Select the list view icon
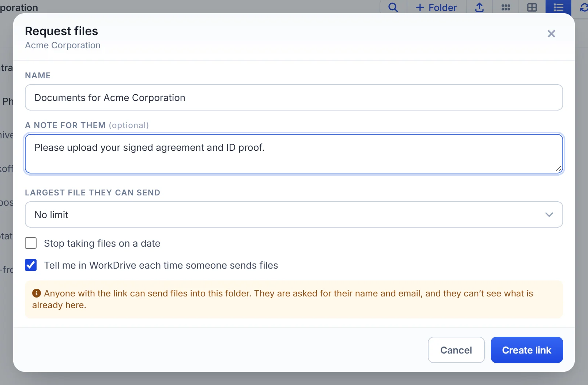The height and width of the screenshot is (385, 588). (558, 7)
